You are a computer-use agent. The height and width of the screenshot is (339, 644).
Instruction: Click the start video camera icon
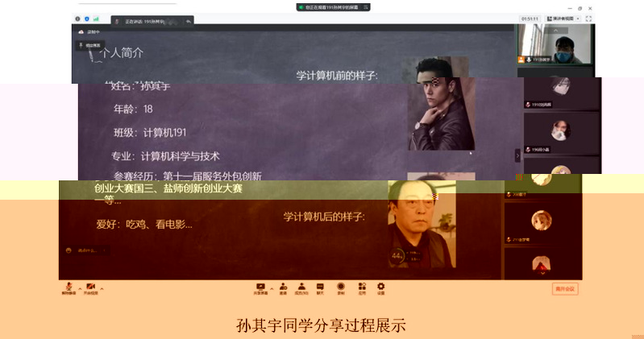90,287
